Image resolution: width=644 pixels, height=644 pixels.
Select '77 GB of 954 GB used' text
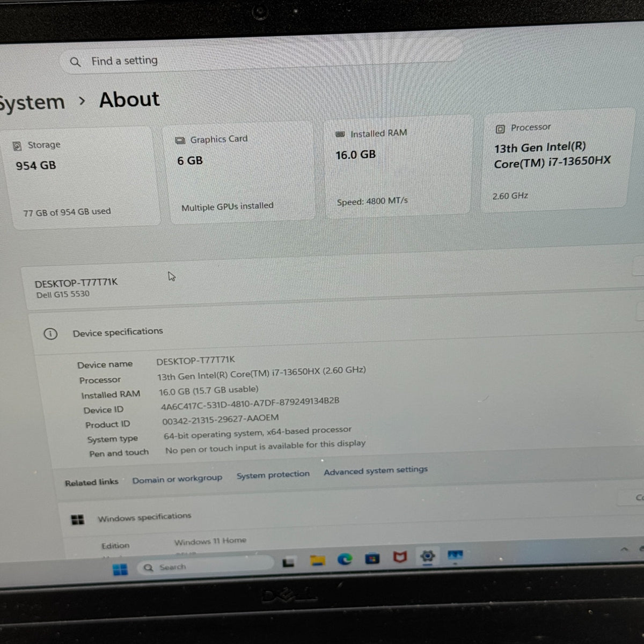pyautogui.click(x=67, y=212)
